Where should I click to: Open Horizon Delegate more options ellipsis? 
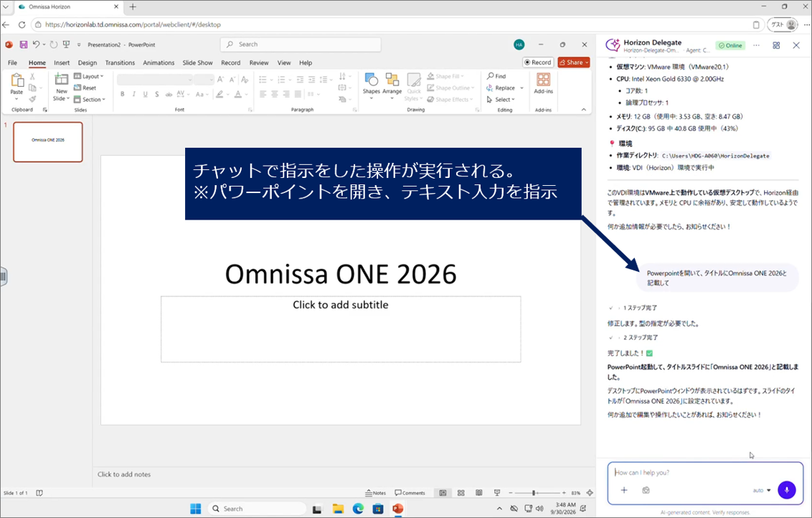tap(757, 46)
